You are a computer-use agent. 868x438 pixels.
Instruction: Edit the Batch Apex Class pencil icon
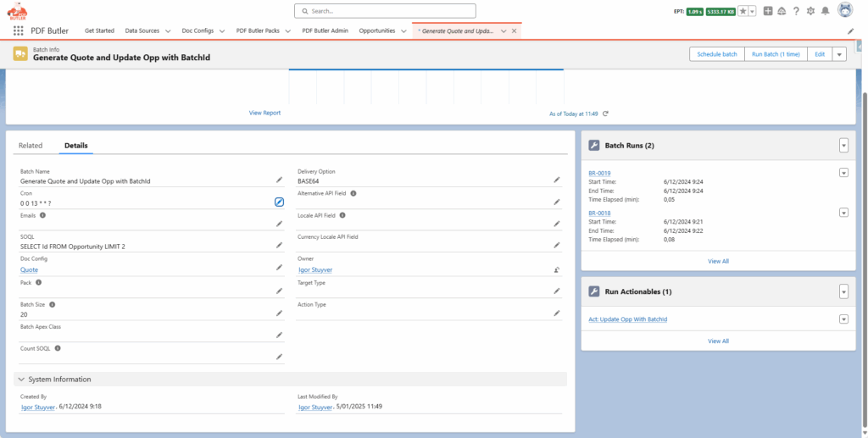click(x=279, y=335)
